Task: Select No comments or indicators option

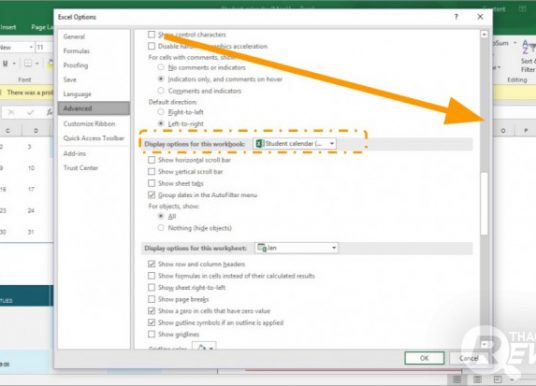Action: pyautogui.click(x=161, y=67)
